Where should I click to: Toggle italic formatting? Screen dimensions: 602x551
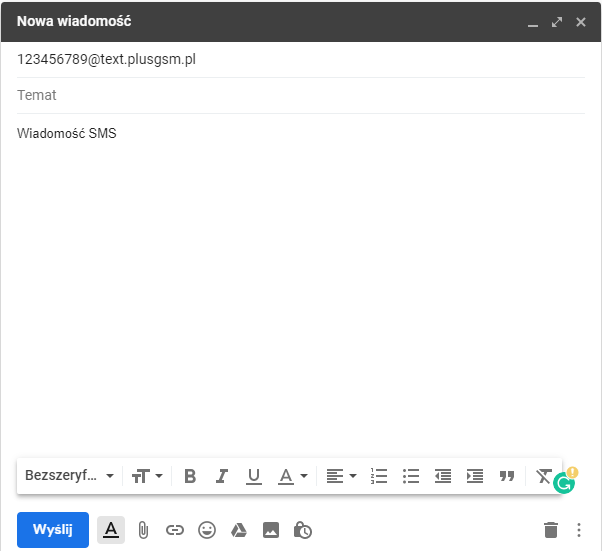222,476
